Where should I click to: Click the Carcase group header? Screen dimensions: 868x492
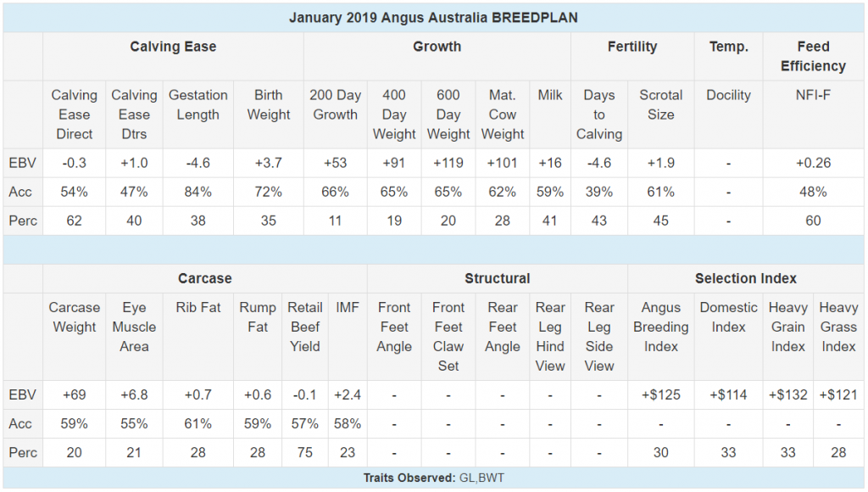[204, 278]
